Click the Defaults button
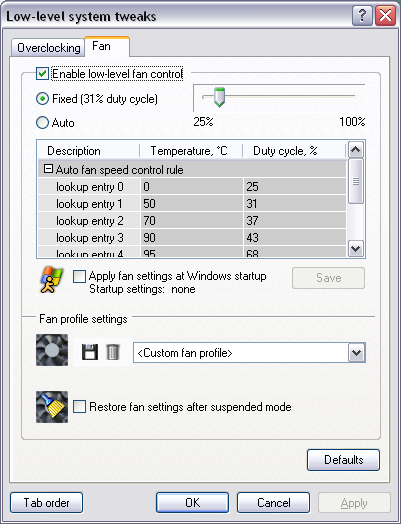This screenshot has height=524, width=401. (x=343, y=460)
